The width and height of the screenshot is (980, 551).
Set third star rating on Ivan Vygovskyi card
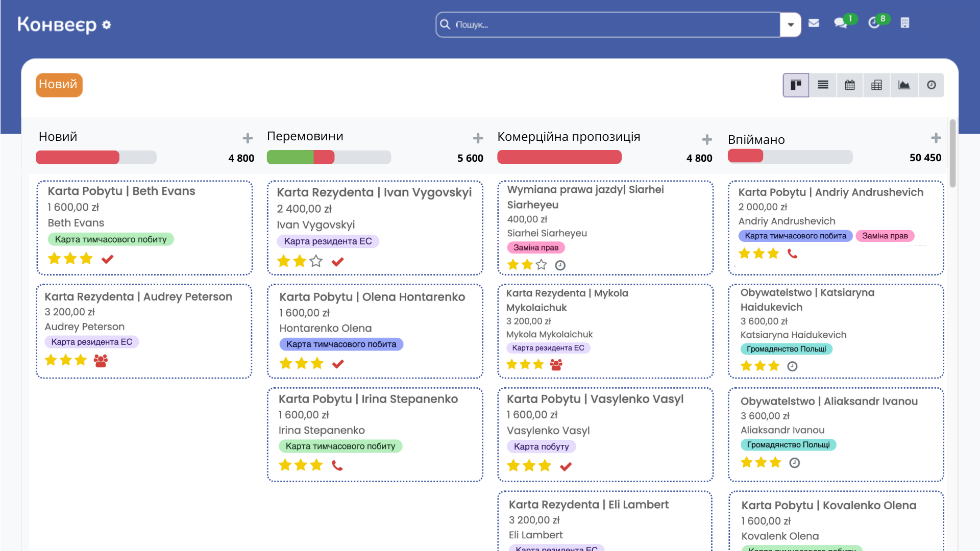coord(316,261)
